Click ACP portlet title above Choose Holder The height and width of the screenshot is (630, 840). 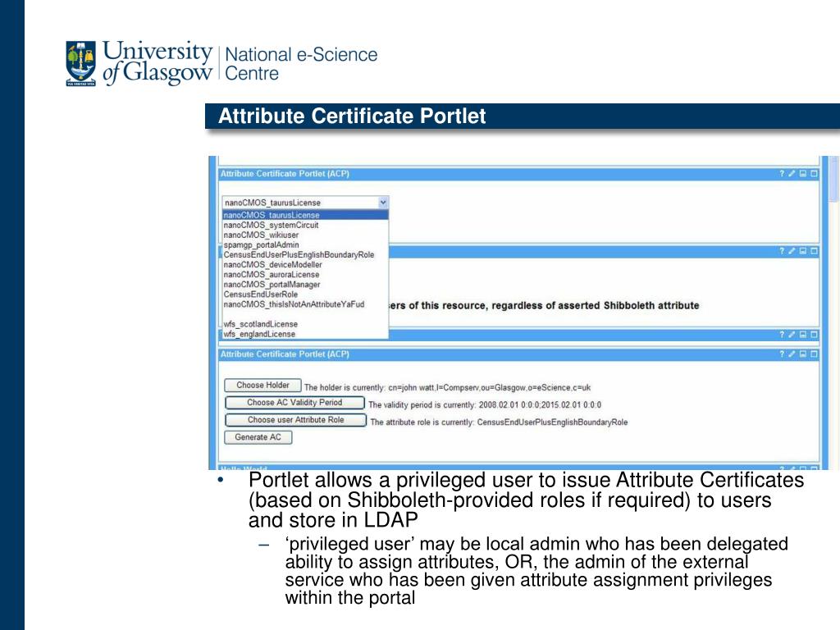point(285,354)
